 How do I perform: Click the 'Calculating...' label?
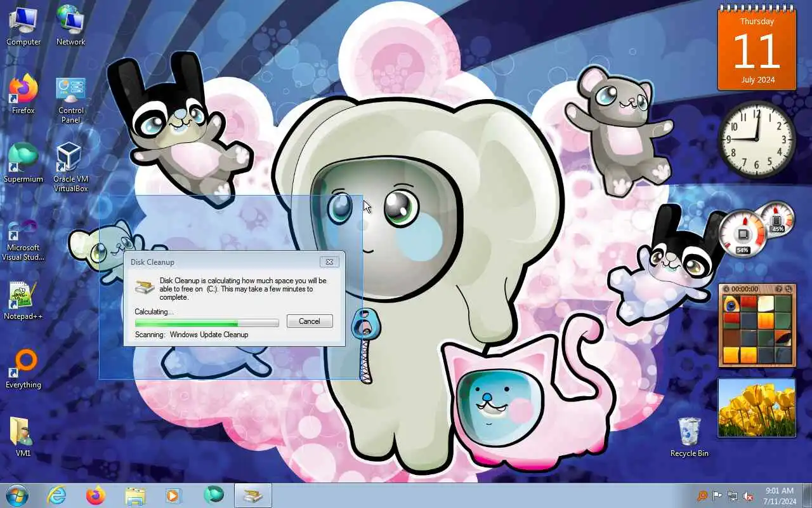tap(154, 312)
